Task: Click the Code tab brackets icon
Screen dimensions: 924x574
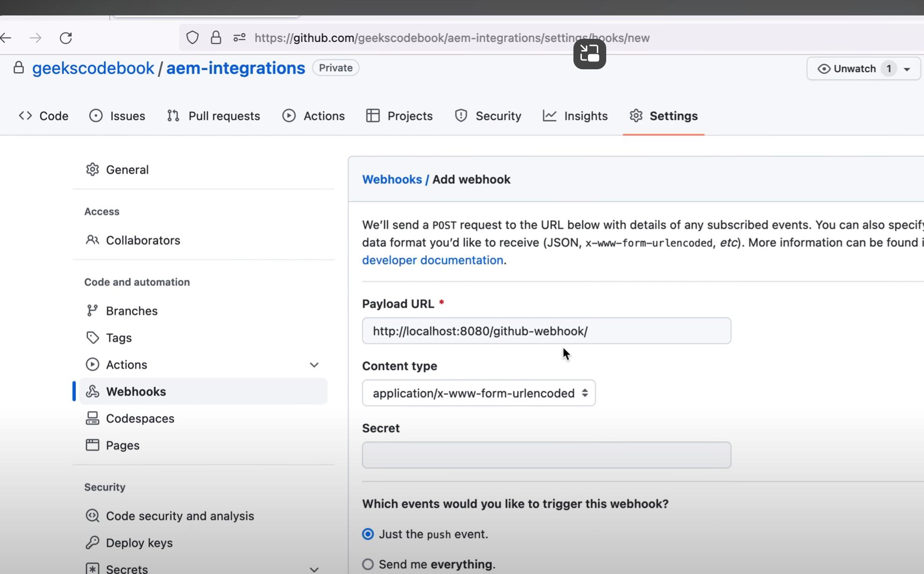Action: tap(25, 116)
